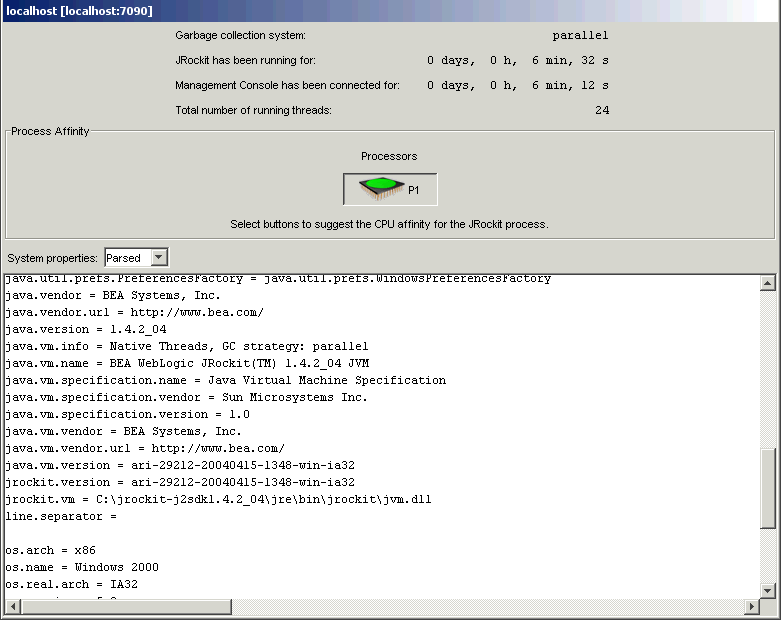This screenshot has width=781, height=620.
Task: Click the localhost:7090 title bar
Action: point(390,11)
